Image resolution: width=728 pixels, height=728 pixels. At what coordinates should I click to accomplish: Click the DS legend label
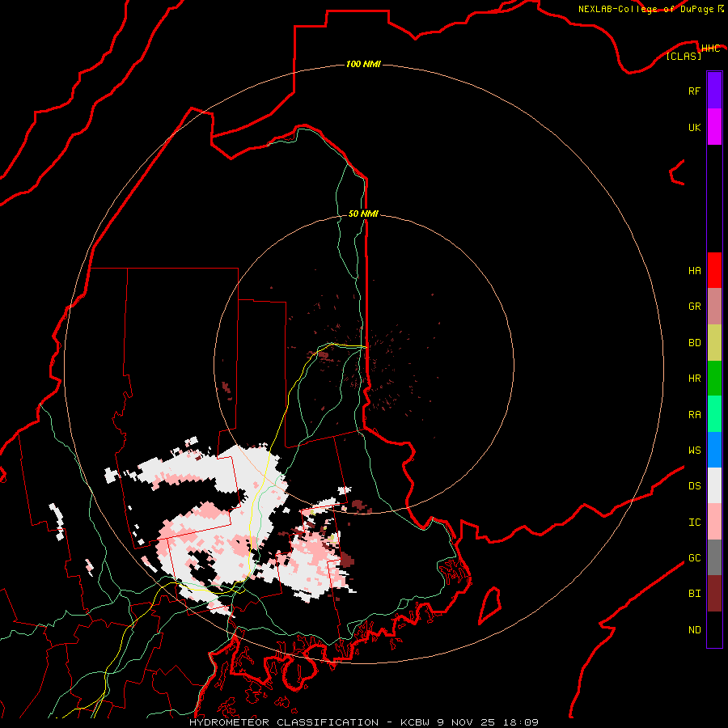694,486
